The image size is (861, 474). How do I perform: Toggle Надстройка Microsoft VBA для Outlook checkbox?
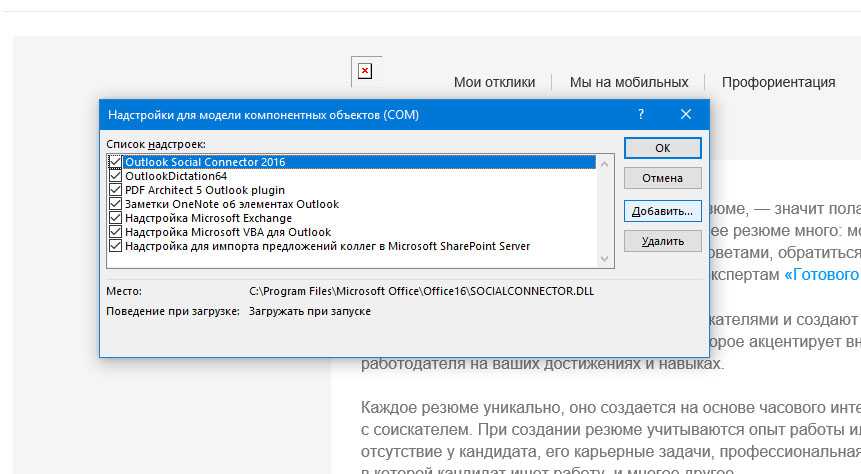click(x=115, y=232)
